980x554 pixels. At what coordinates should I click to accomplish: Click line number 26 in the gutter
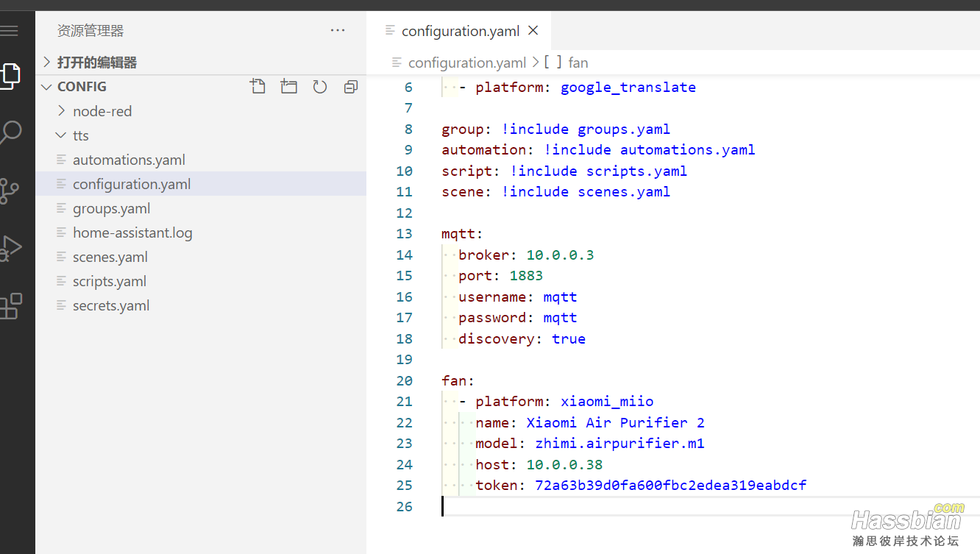tap(404, 507)
